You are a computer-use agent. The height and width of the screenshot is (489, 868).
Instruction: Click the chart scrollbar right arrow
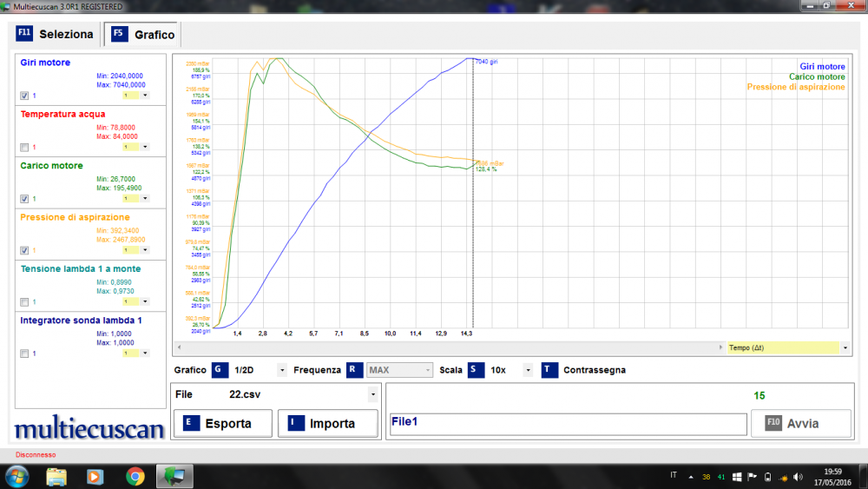(720, 347)
